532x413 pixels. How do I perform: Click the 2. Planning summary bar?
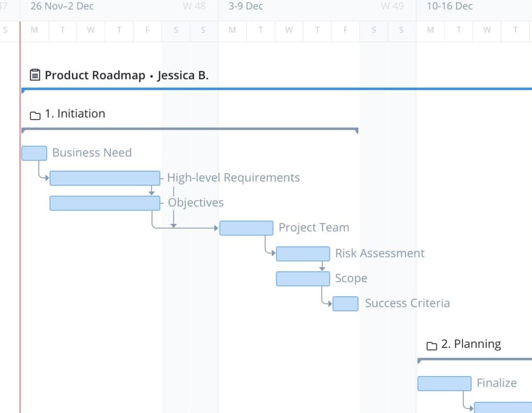coord(474,359)
